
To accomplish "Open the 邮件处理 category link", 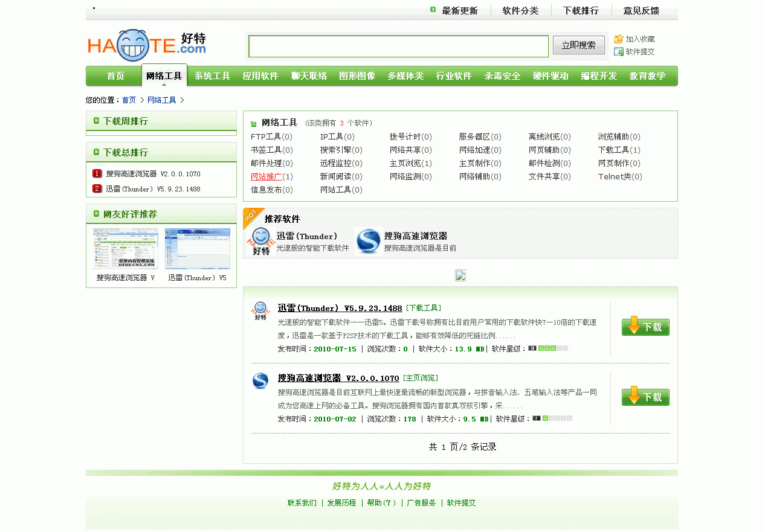I will 266,163.
